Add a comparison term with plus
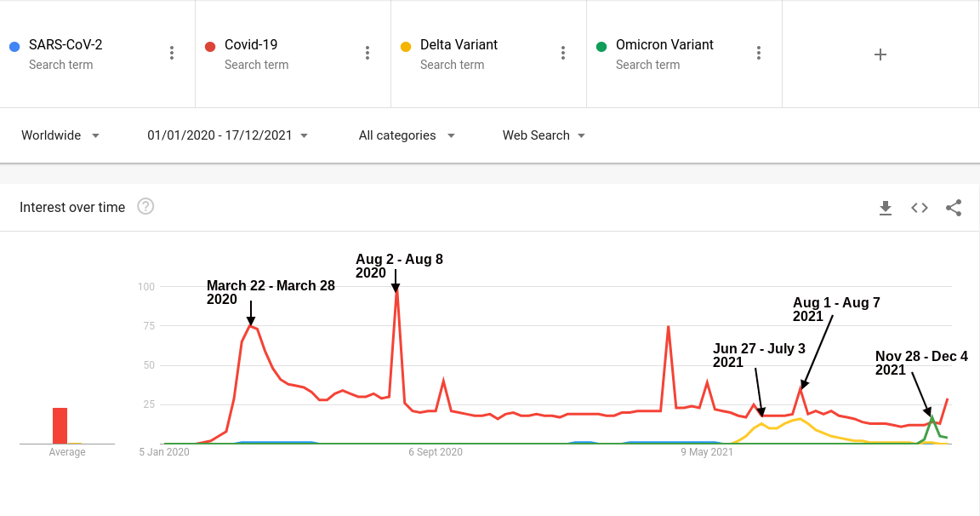Screen dimensions: 980x516 [x=880, y=54]
